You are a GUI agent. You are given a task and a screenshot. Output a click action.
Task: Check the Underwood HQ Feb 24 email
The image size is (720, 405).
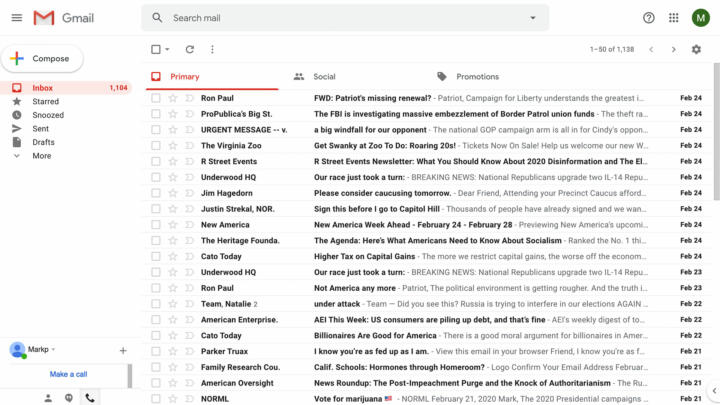click(156, 177)
